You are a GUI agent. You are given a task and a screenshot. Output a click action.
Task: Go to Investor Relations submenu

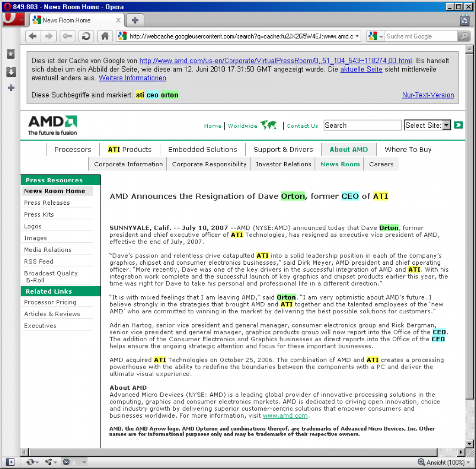coord(283,164)
